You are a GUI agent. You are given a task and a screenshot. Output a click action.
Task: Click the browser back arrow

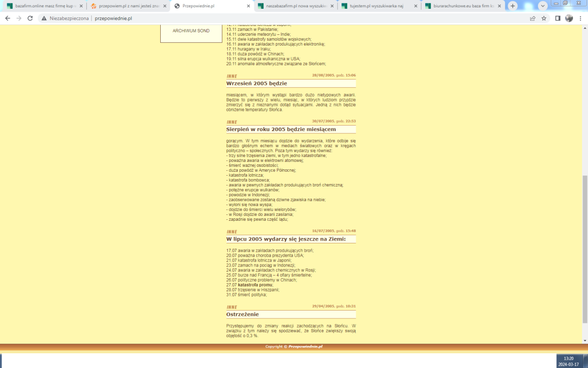7,18
